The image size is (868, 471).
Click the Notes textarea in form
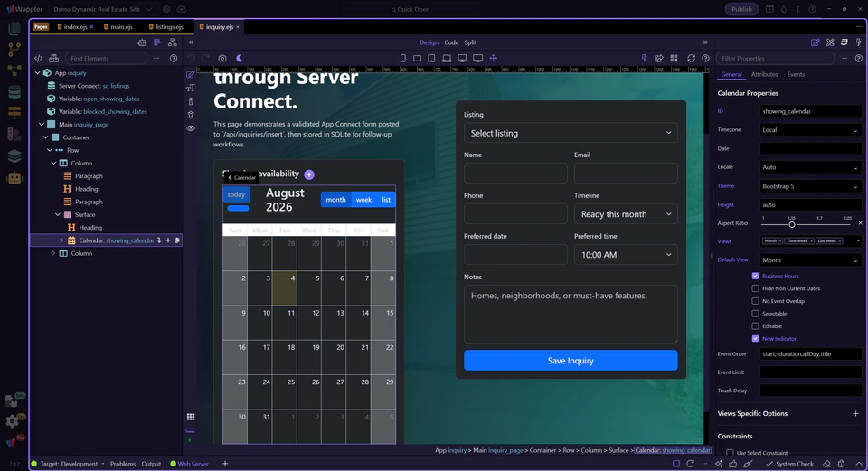click(571, 314)
